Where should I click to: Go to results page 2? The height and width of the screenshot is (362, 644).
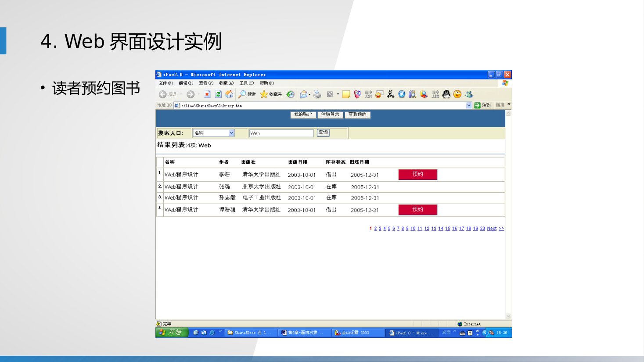pyautogui.click(x=375, y=229)
